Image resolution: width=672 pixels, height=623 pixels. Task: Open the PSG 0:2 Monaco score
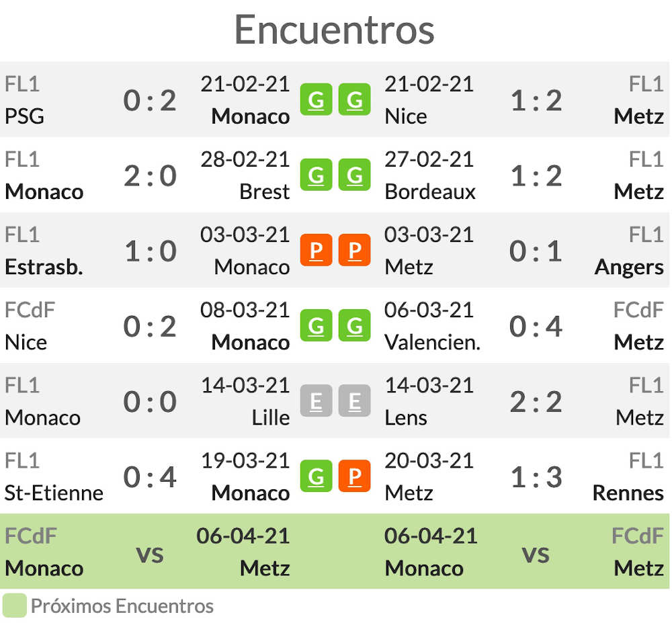click(x=150, y=101)
